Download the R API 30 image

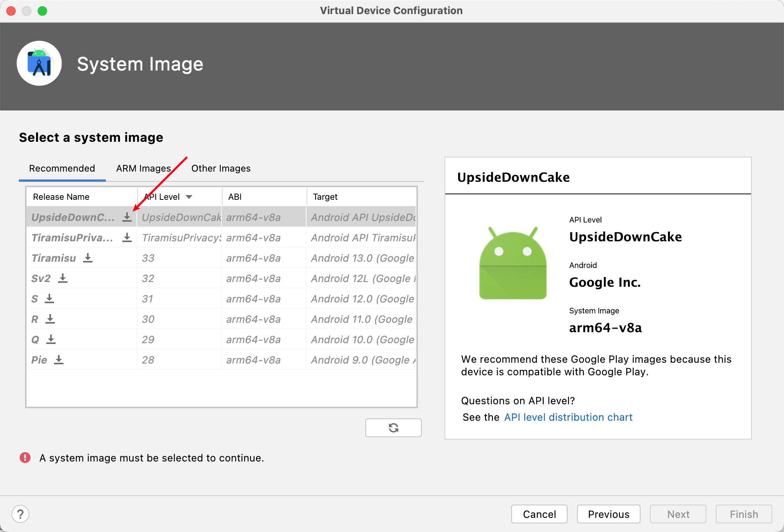(x=50, y=319)
